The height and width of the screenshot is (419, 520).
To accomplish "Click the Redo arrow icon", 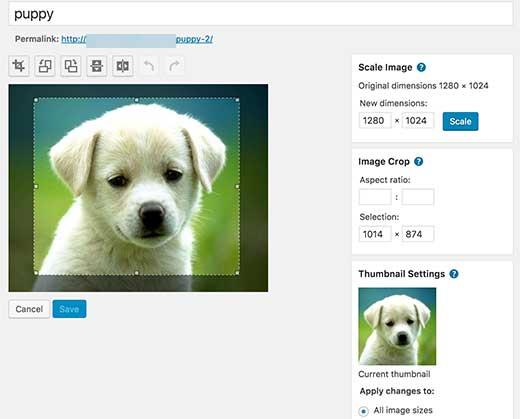I will coord(174,66).
